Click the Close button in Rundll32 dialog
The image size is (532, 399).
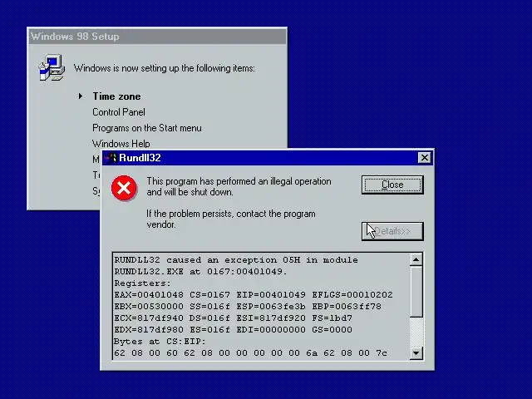pyautogui.click(x=392, y=185)
